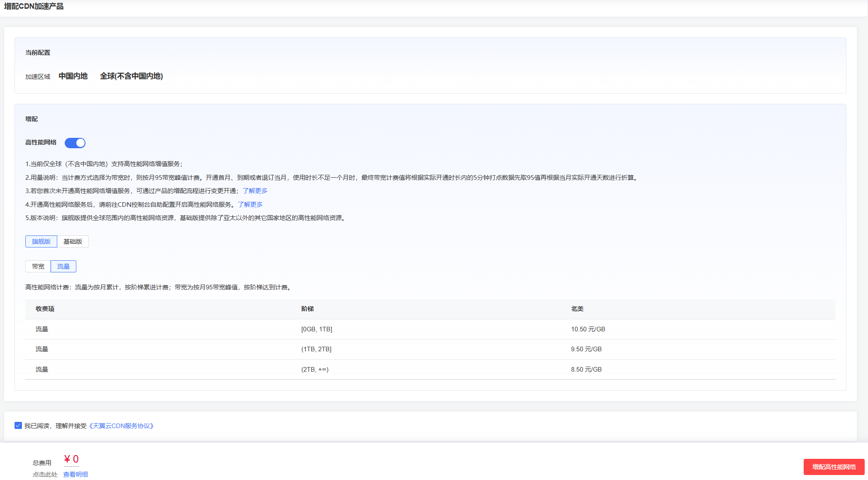The image size is (868, 480).
Task: Select the [0GB, 1TB] pricing row
Action: click(317, 329)
